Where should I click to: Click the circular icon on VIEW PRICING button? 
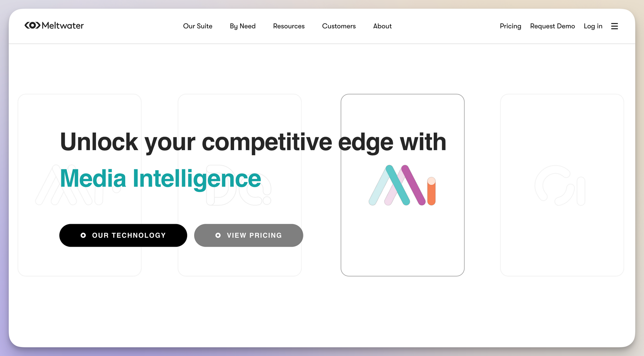pos(218,235)
